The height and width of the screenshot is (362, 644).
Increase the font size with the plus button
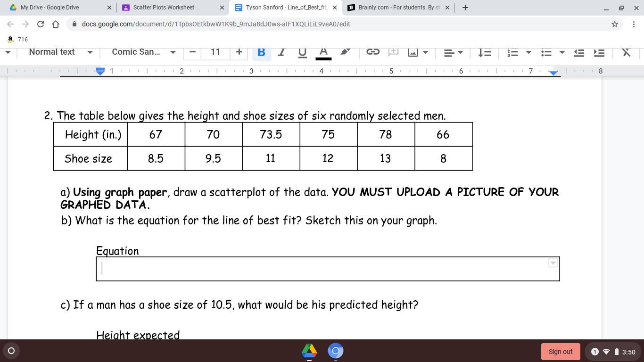click(x=239, y=52)
